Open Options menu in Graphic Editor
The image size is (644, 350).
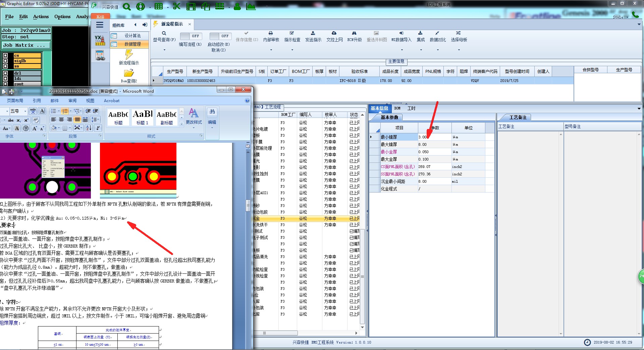tap(62, 16)
